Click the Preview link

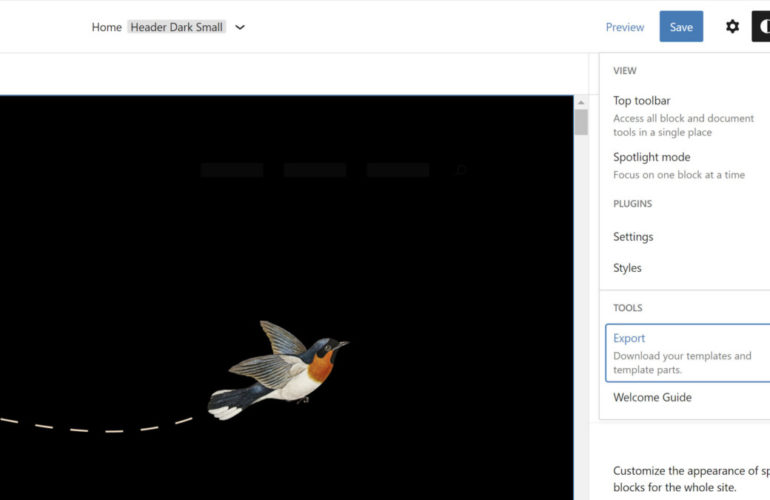coord(625,27)
